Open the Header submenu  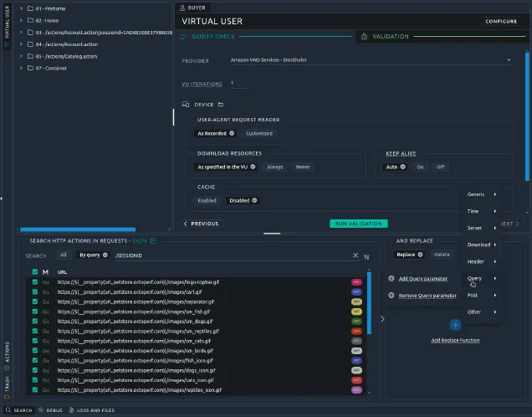[482, 261]
